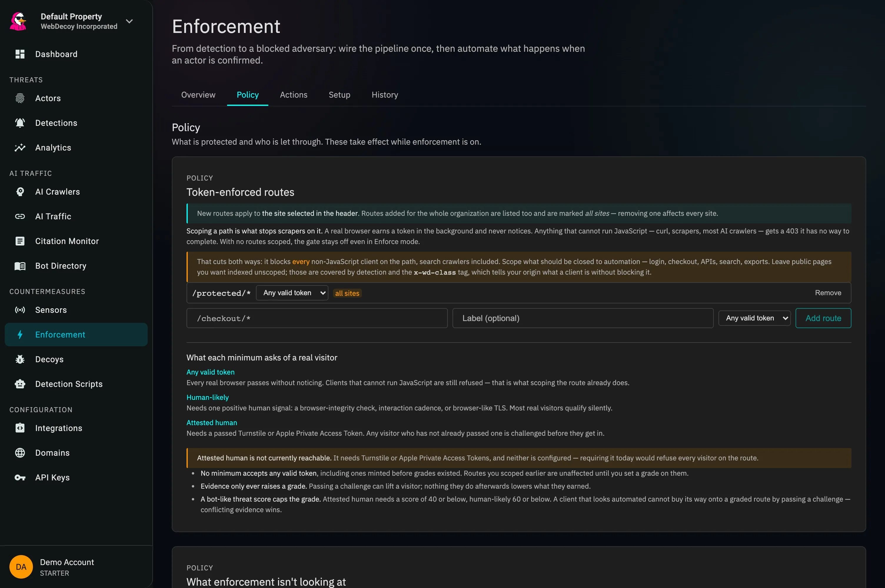Switch to the Actions tab
Viewport: 885px width, 588px height.
[x=293, y=94]
